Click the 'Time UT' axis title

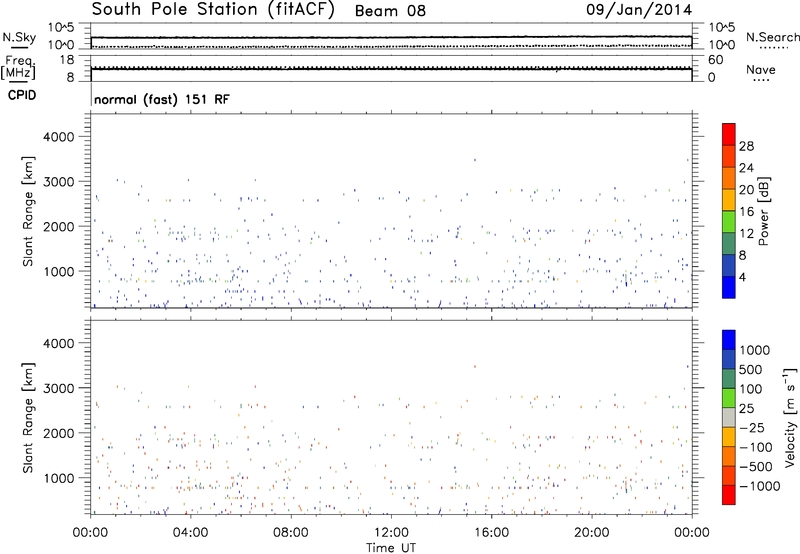pos(391,548)
